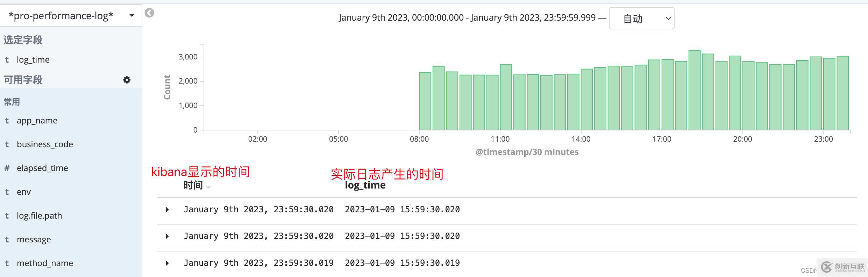This screenshot has height=277, width=868.
Task: Click the business_code field type icon
Action: 7,144
